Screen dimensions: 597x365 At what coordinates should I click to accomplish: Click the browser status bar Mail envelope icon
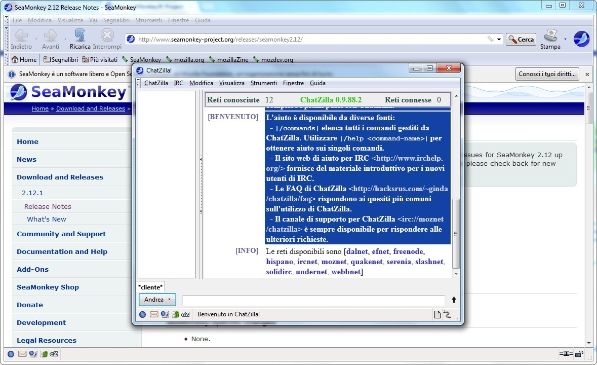(x=22, y=354)
